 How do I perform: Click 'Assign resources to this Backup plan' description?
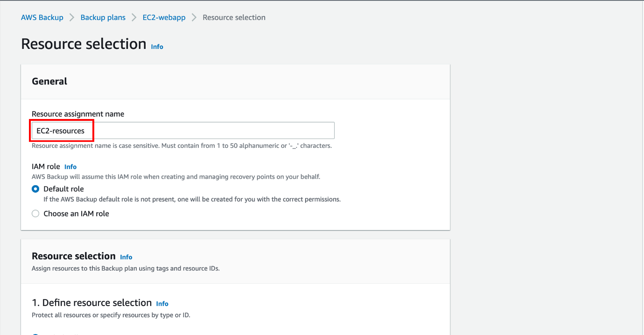pos(126,268)
